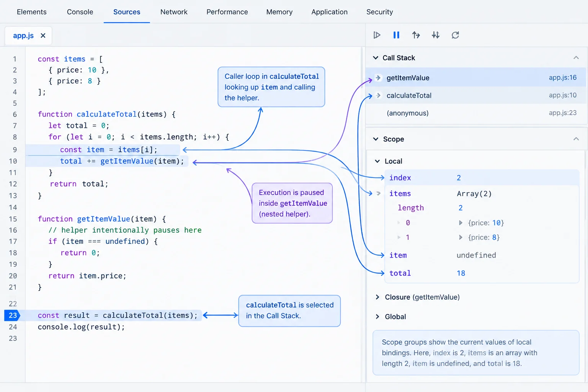The width and height of the screenshot is (588, 392).
Task: Click the circular restart arrow icon
Action: click(x=455, y=35)
